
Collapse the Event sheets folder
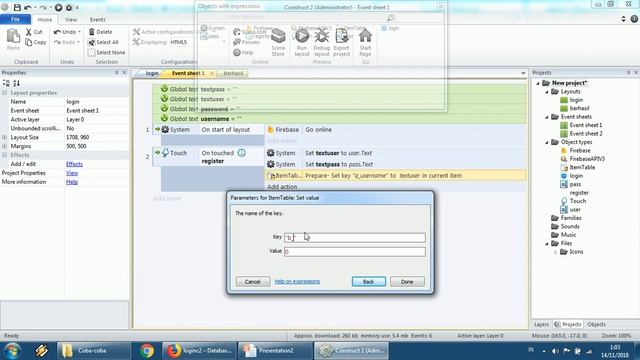click(x=547, y=117)
